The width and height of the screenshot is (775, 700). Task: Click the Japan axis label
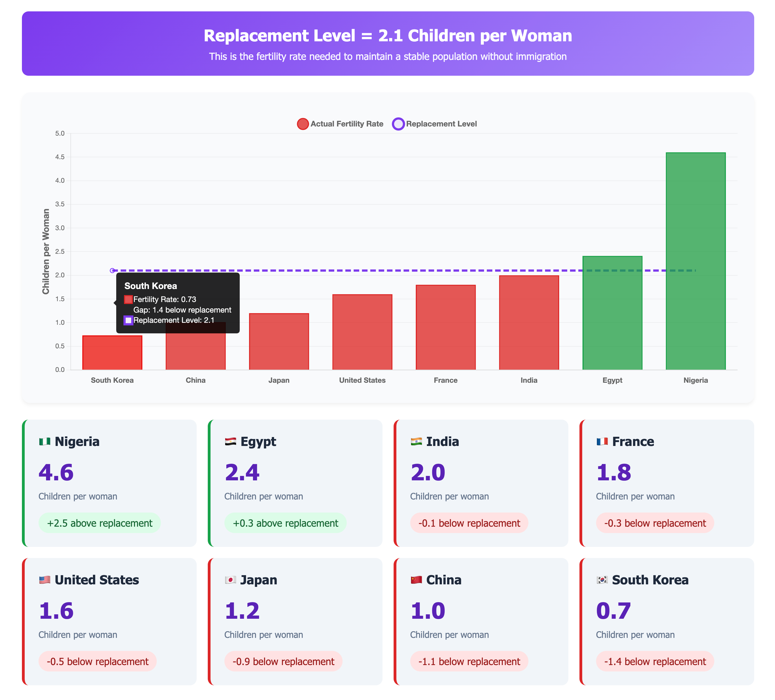(279, 380)
